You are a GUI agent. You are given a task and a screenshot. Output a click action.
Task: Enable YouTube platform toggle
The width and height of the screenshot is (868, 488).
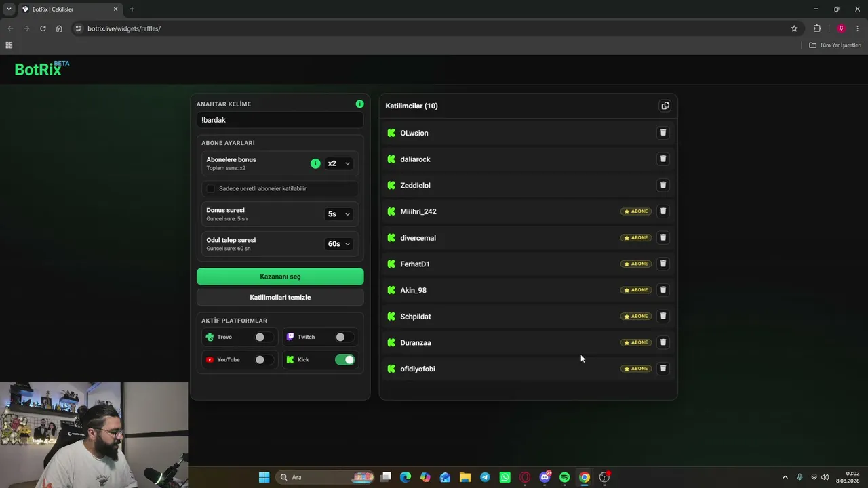click(x=264, y=360)
